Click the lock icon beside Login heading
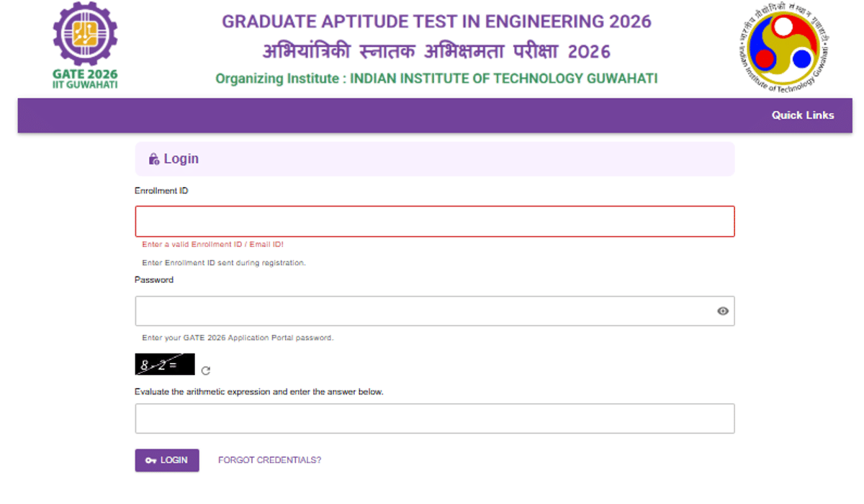Image resolution: width=864 pixels, height=504 pixels. (x=153, y=158)
